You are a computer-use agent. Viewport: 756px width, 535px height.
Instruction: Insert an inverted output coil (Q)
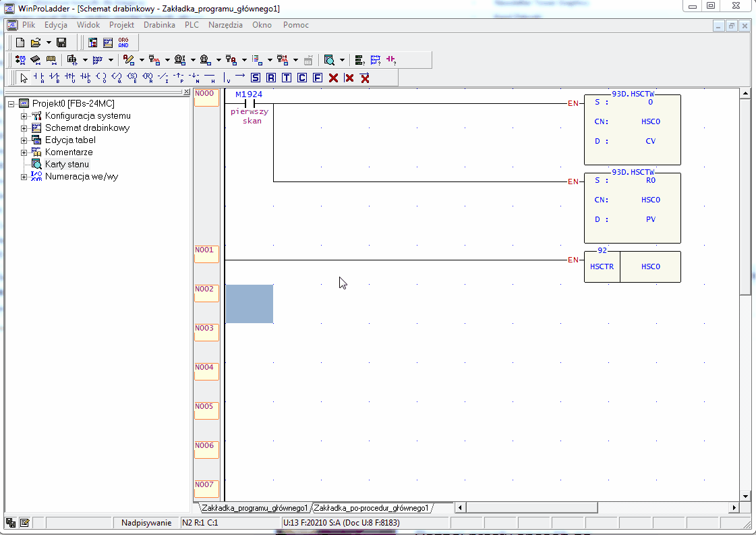click(116, 78)
